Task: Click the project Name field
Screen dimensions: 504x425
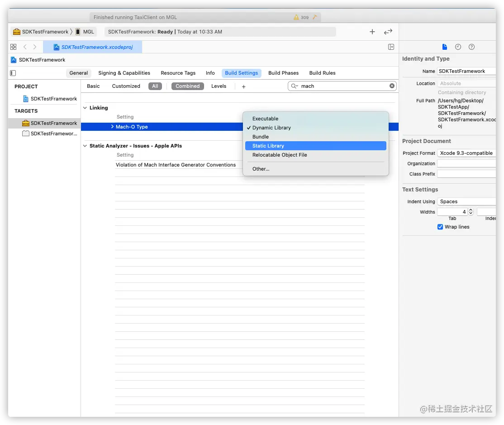Action: [466, 71]
